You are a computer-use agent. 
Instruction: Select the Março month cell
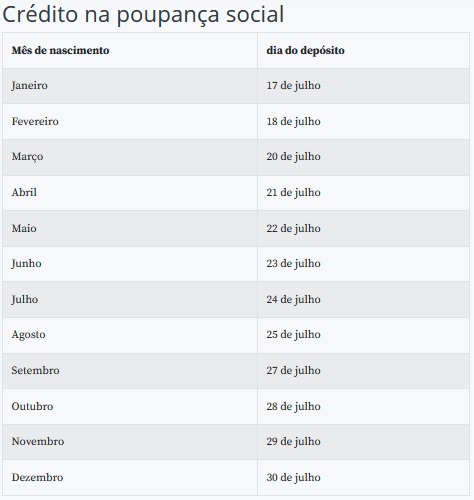click(130, 157)
